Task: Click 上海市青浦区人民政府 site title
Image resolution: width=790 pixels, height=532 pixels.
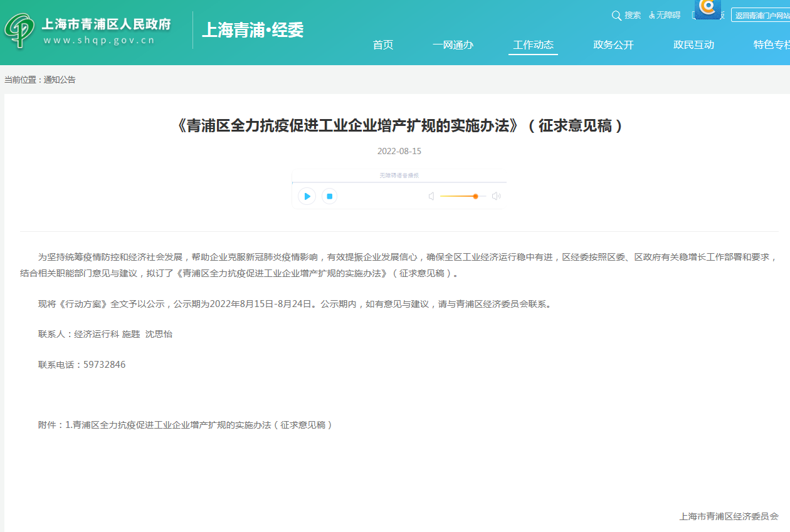Action: pos(106,24)
